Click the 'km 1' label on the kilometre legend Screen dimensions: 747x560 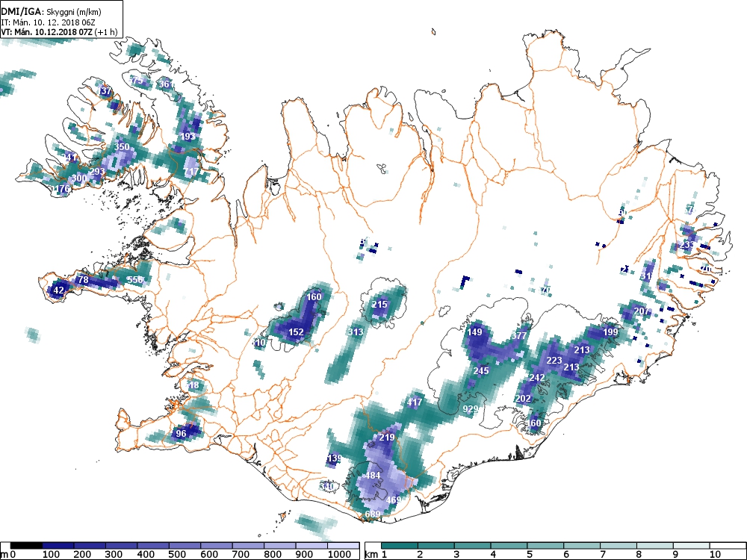tap(376, 554)
